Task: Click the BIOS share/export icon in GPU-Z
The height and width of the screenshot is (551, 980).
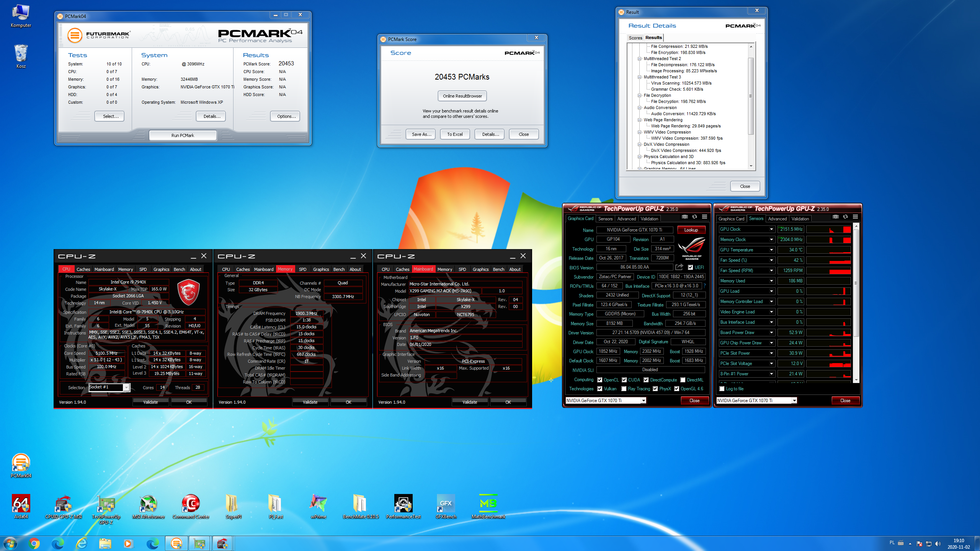Action: (679, 267)
